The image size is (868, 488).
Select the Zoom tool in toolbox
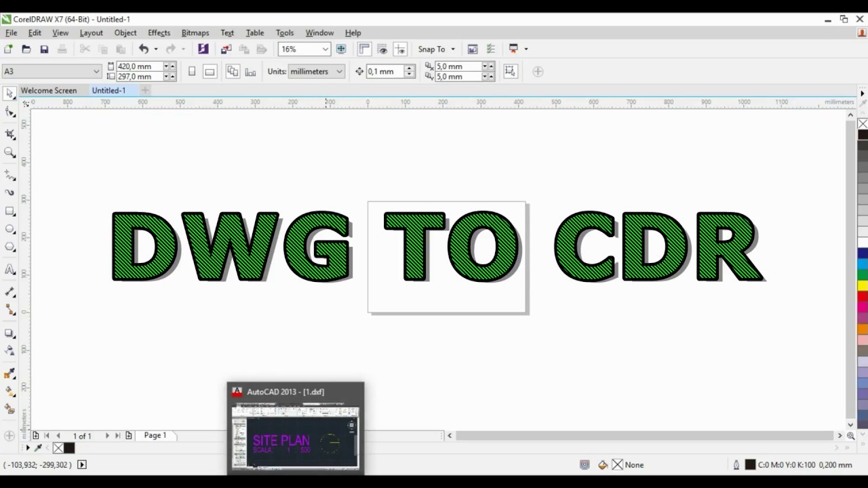click(9, 152)
